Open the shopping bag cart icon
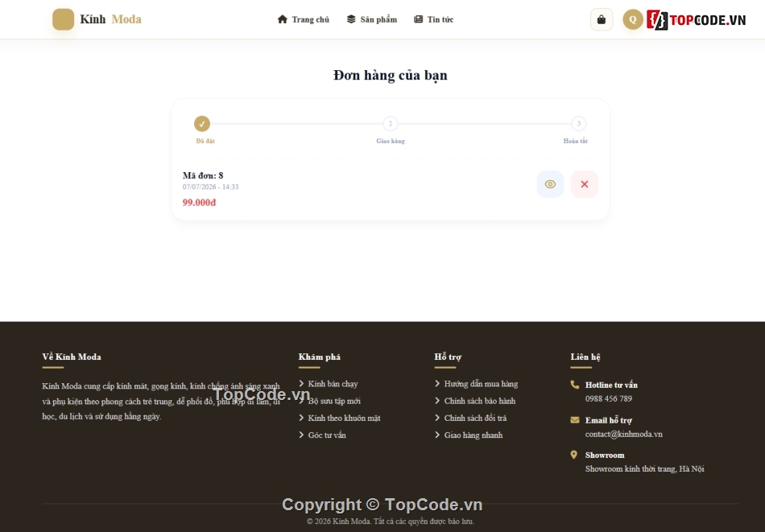This screenshot has height=532, width=765. coord(601,19)
